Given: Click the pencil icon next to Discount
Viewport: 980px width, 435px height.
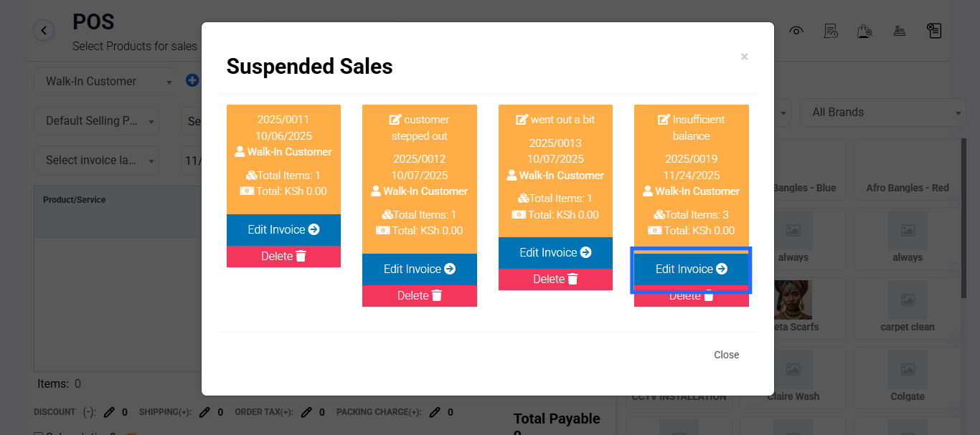Looking at the screenshot, I should tap(109, 412).
